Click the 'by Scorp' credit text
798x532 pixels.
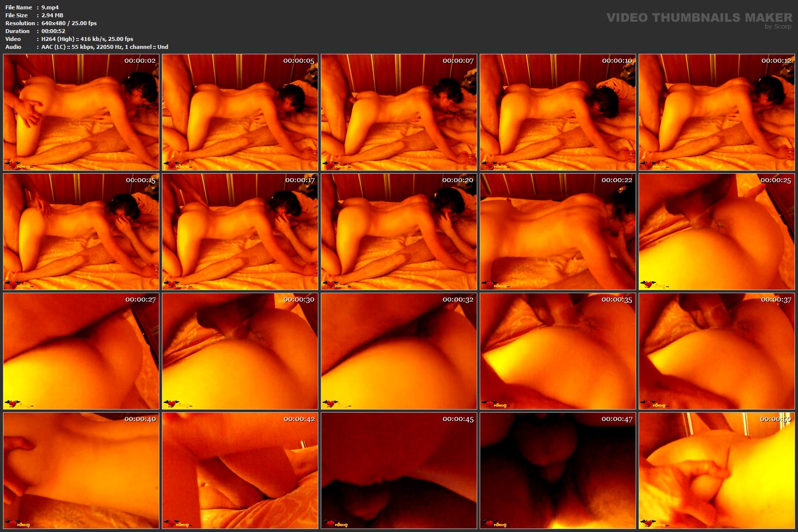[x=778, y=27]
